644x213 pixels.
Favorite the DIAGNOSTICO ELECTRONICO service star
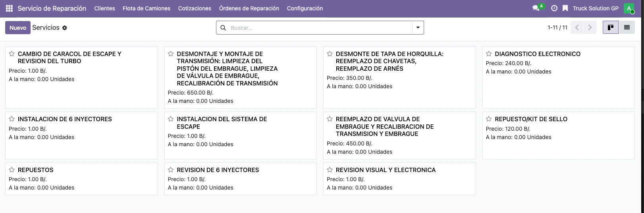coord(489,54)
